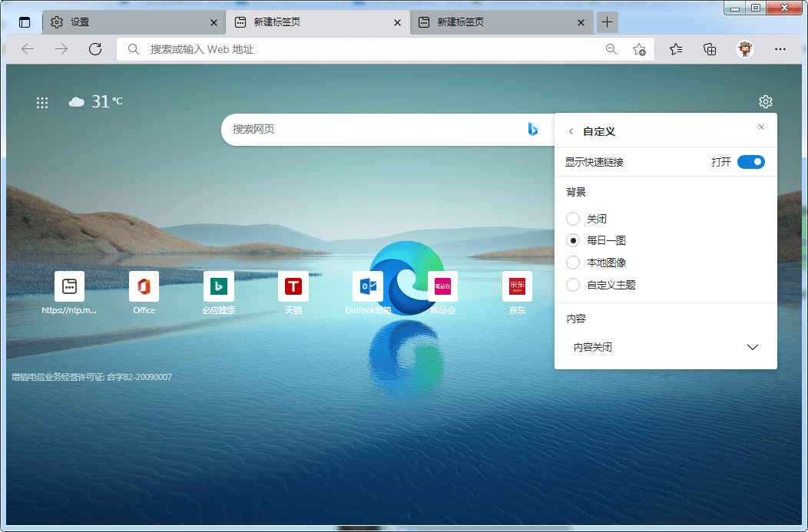Image resolution: width=808 pixels, height=532 pixels.
Task: Open the app launcher grid icon
Action: tap(42, 103)
